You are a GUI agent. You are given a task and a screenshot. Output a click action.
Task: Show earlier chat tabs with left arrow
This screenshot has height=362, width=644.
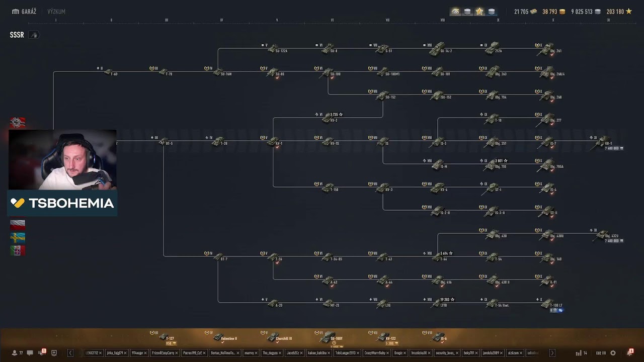70,353
